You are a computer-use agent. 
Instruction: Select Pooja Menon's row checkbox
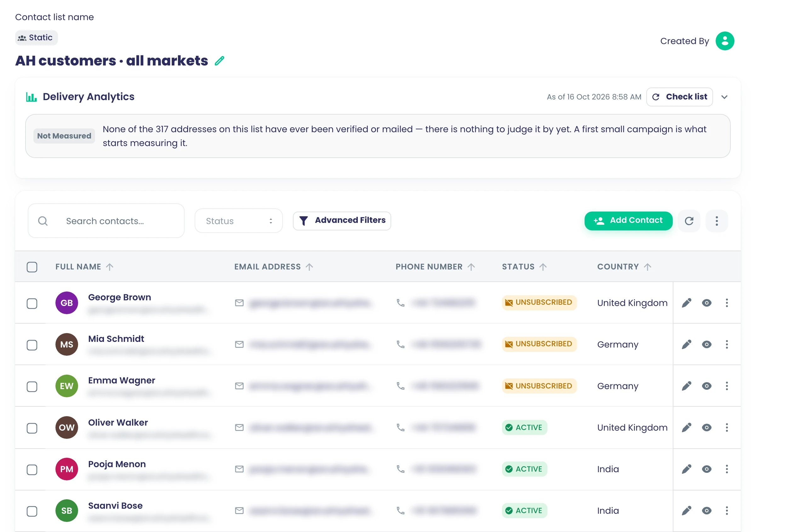(x=32, y=470)
